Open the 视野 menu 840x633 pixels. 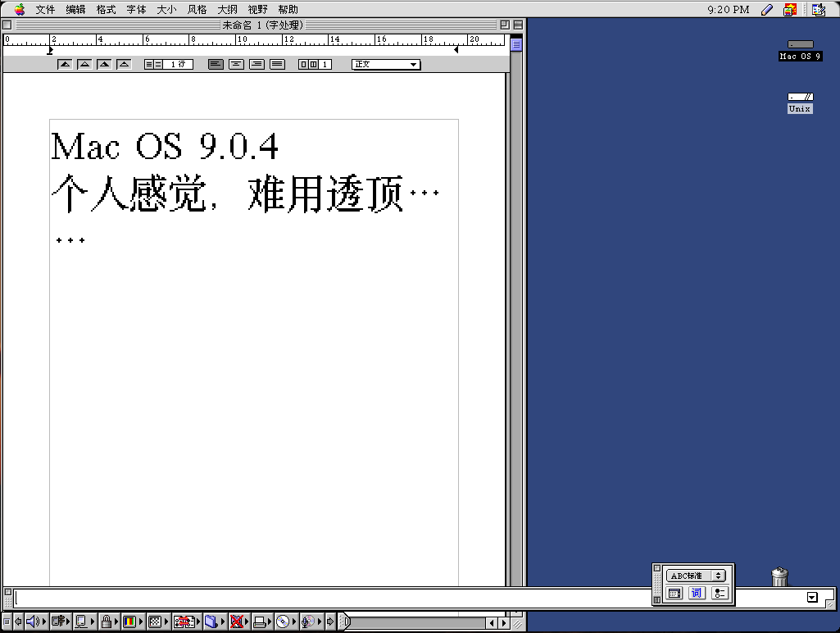tap(257, 9)
